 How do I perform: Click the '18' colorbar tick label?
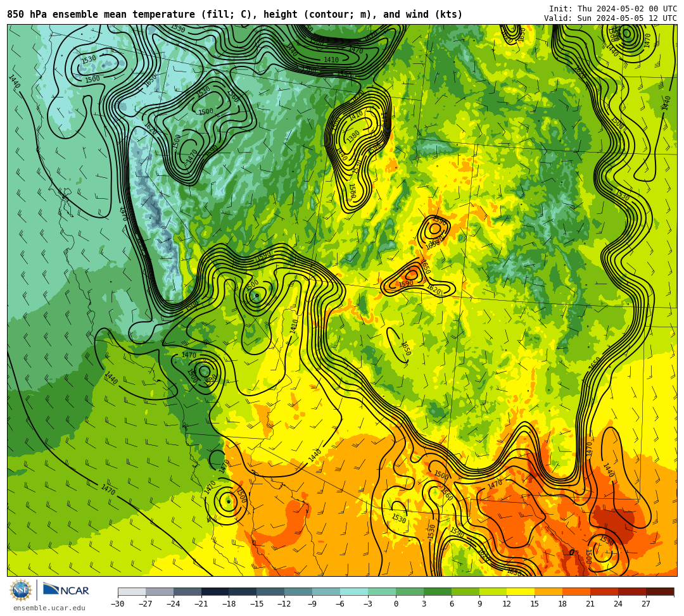(x=563, y=604)
